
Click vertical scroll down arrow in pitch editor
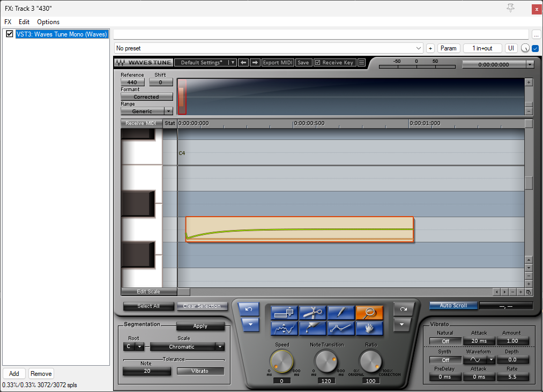tap(529, 268)
